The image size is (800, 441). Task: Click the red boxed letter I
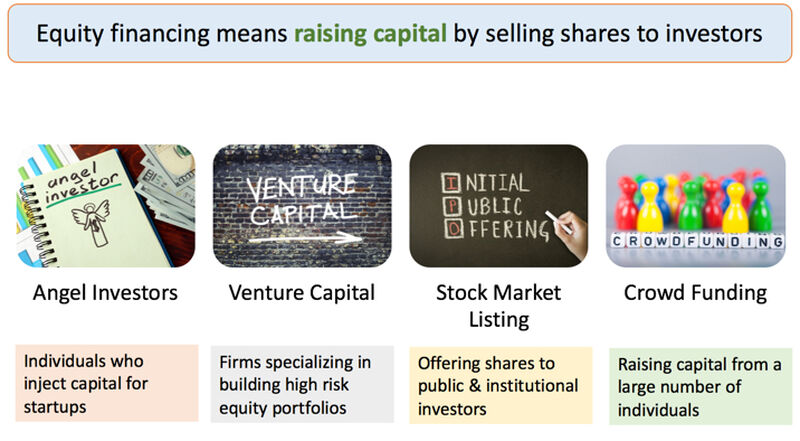click(450, 183)
